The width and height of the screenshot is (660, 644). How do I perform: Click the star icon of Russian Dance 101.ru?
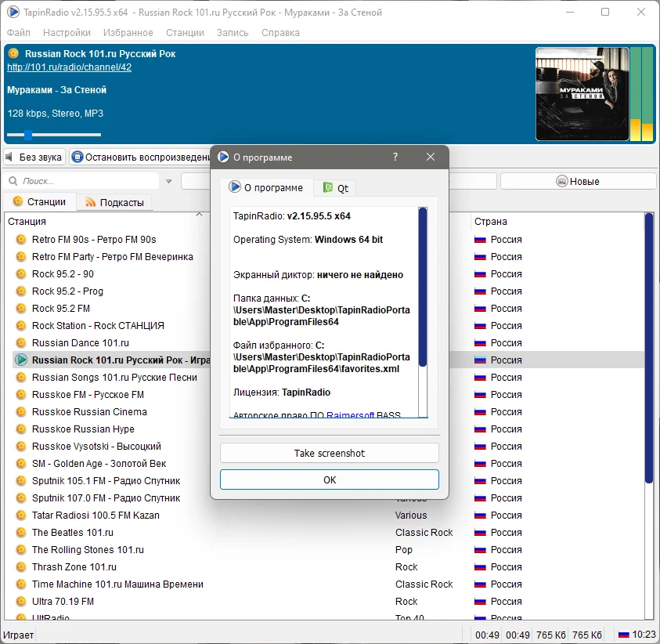(20, 343)
